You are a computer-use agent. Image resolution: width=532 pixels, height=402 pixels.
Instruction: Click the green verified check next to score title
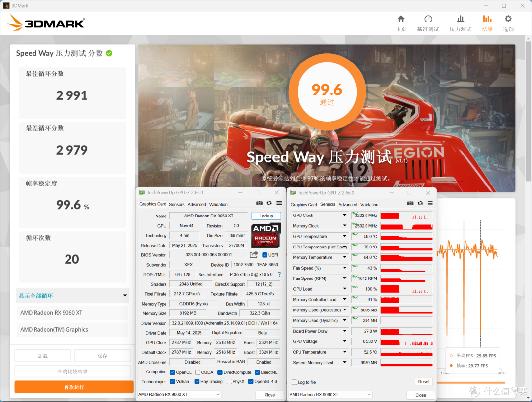tap(109, 53)
